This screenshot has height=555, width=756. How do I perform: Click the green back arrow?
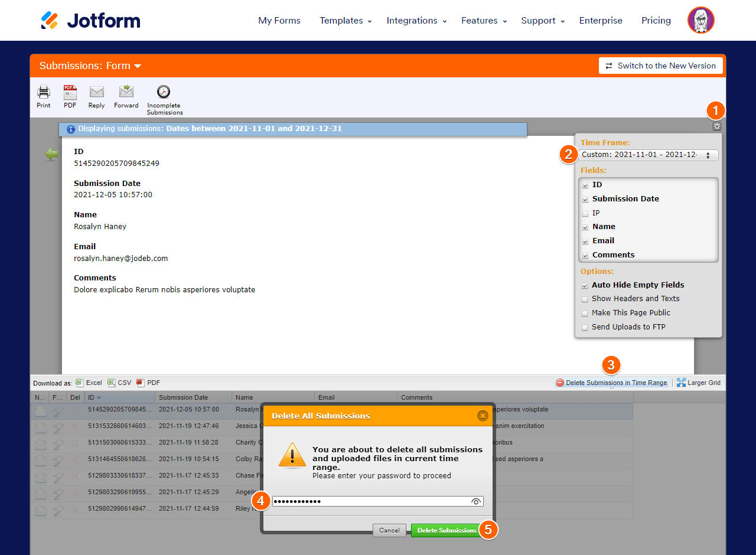(x=51, y=155)
